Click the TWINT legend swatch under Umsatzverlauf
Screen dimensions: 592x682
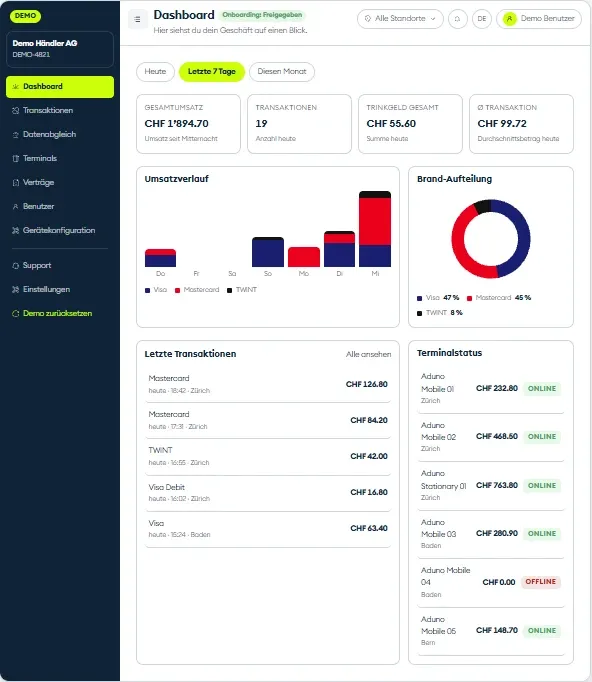coord(229,291)
